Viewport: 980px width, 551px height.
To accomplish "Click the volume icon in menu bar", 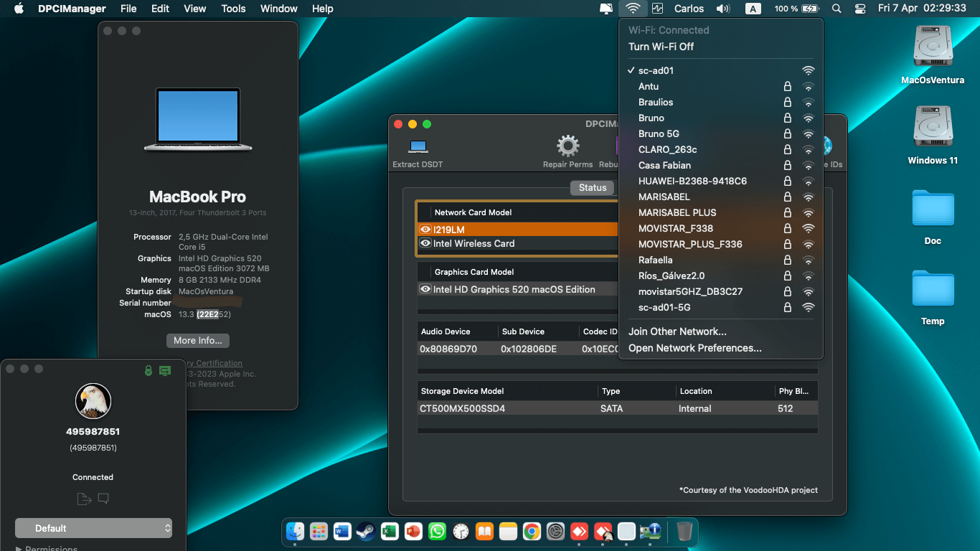I will point(723,9).
